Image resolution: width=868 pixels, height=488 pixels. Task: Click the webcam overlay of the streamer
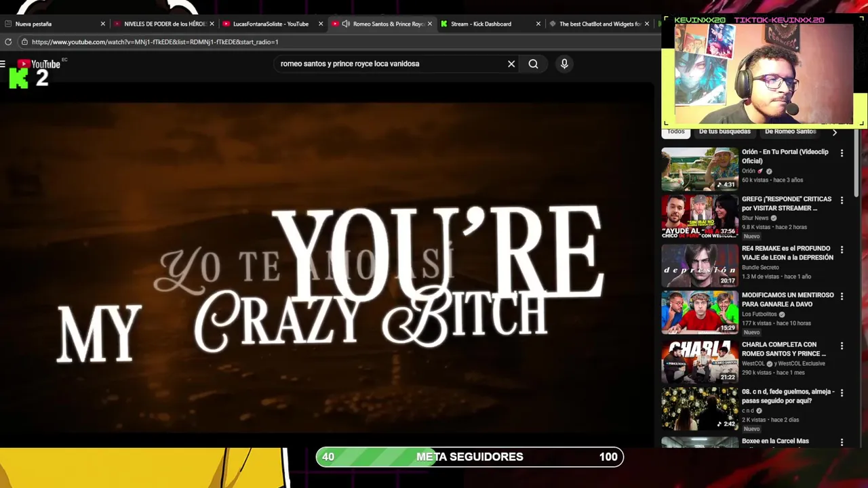point(764,75)
